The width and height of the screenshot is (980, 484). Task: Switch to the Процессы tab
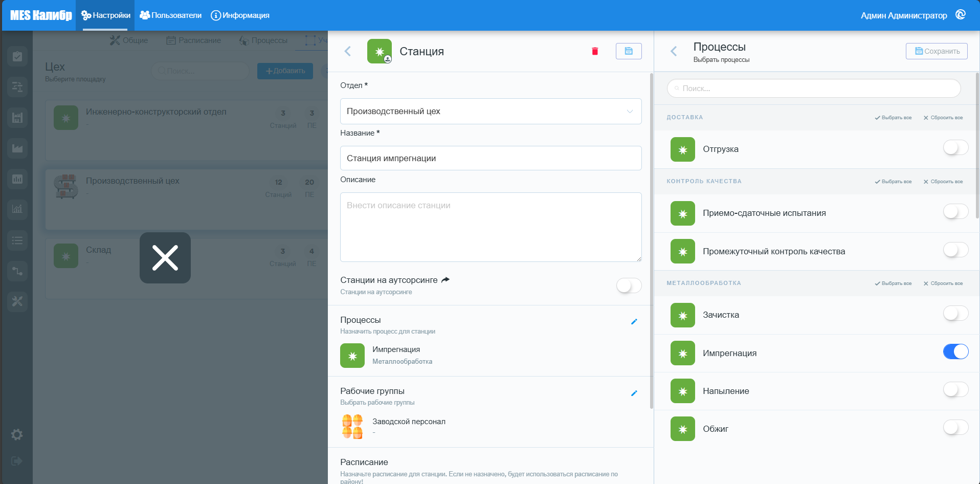coord(263,40)
